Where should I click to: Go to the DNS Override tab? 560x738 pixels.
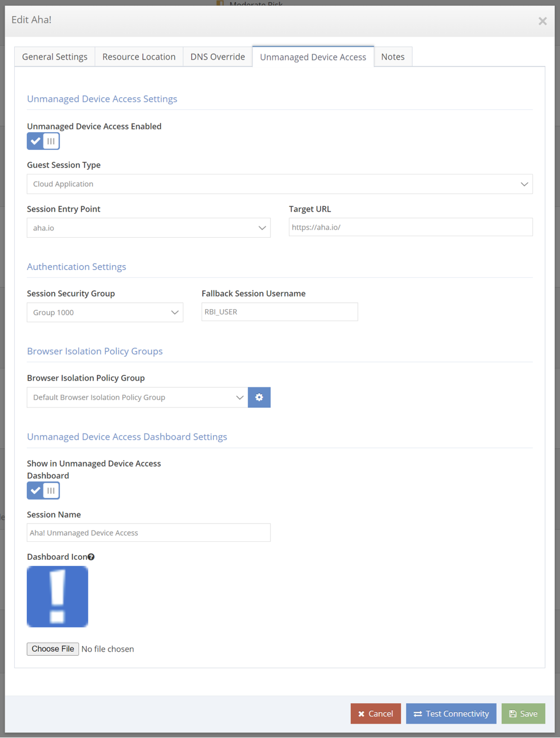(218, 57)
